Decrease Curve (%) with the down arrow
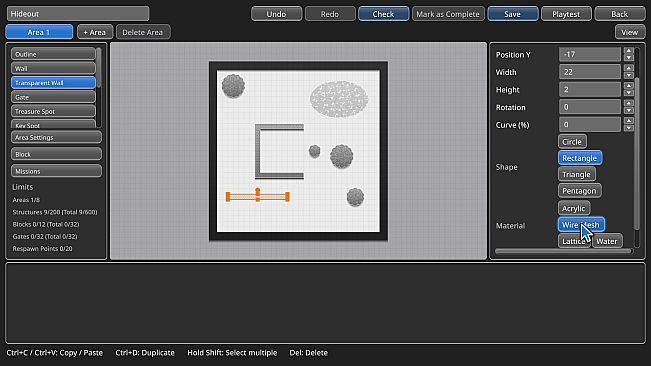651x366 pixels. tap(629, 128)
